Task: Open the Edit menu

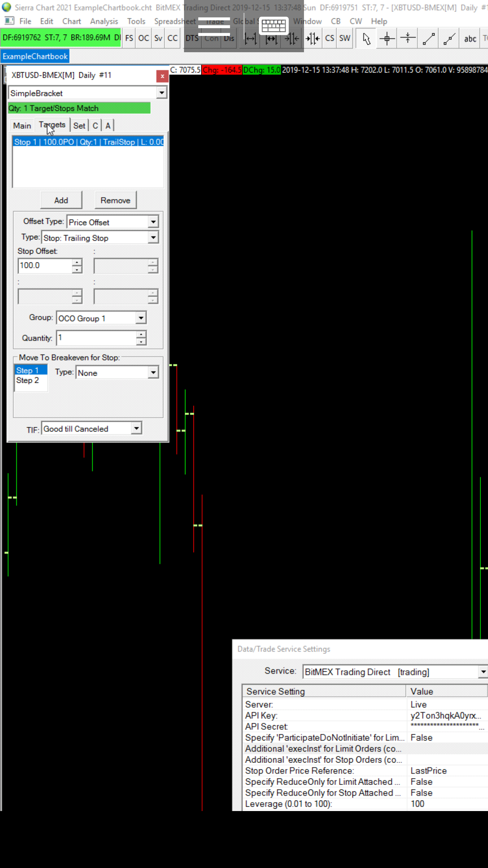Action: pyautogui.click(x=46, y=21)
